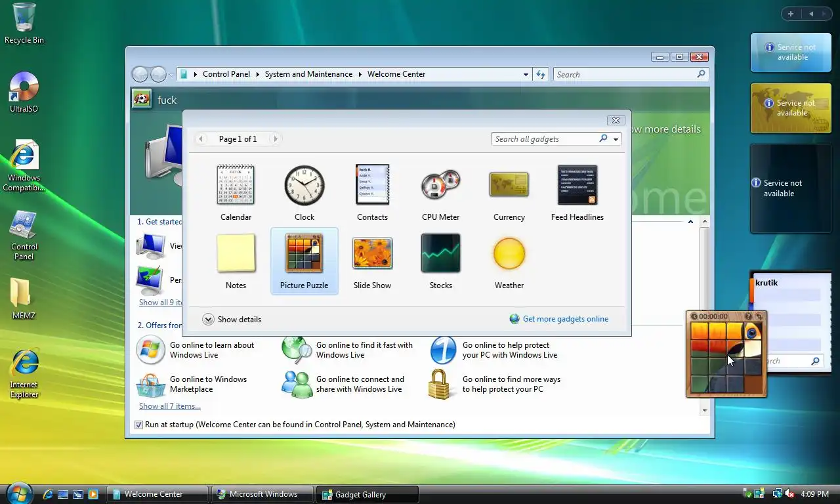
Task: Click Go online to connect and share
Action: click(x=343, y=384)
